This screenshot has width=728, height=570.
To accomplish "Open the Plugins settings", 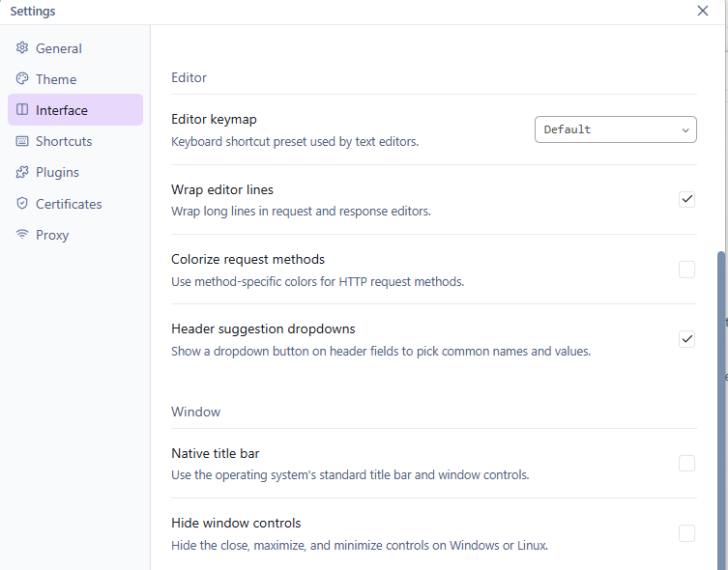I will point(75,172).
